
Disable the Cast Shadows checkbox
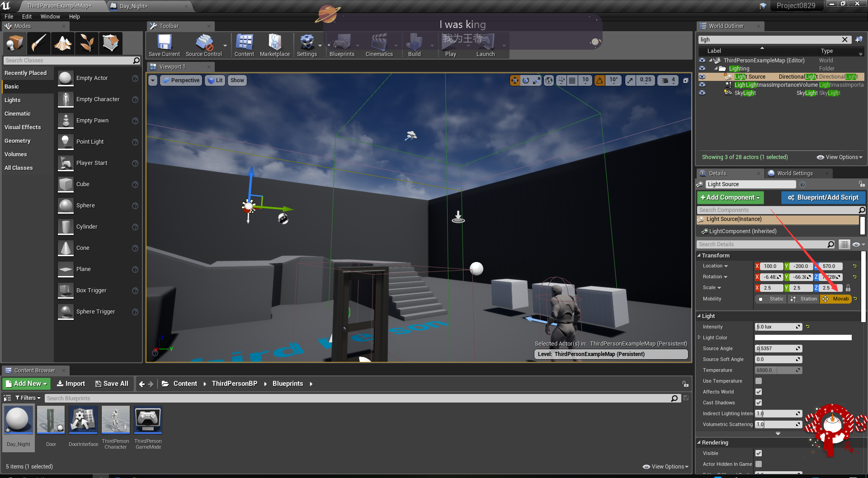pos(759,403)
